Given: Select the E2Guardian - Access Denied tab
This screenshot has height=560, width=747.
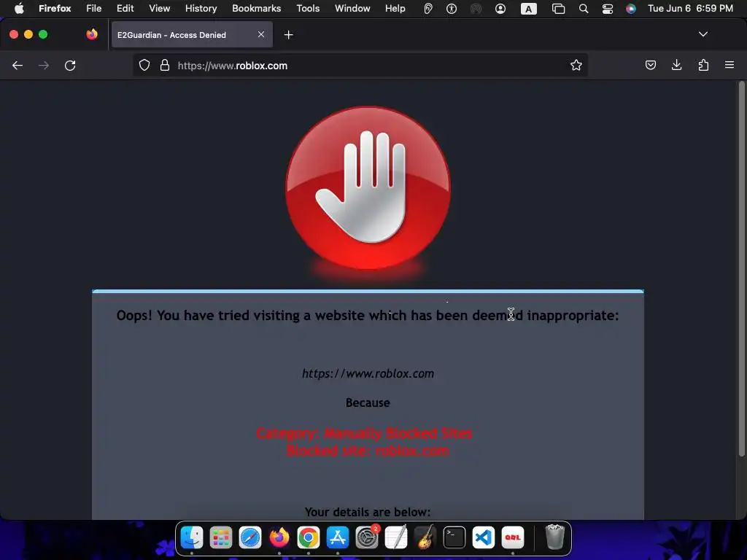Looking at the screenshot, I should click(x=192, y=35).
